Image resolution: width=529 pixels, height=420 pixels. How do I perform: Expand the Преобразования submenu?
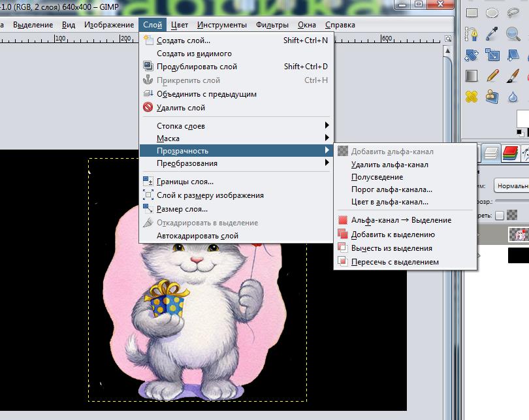click(x=236, y=163)
